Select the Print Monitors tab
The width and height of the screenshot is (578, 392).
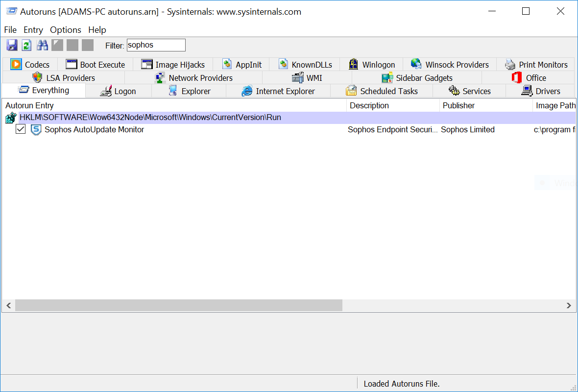tap(535, 65)
